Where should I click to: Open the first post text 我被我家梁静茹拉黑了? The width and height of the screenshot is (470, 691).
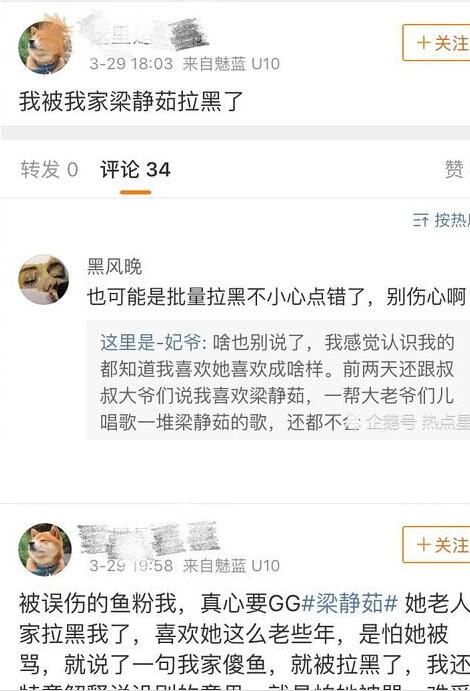click(131, 101)
